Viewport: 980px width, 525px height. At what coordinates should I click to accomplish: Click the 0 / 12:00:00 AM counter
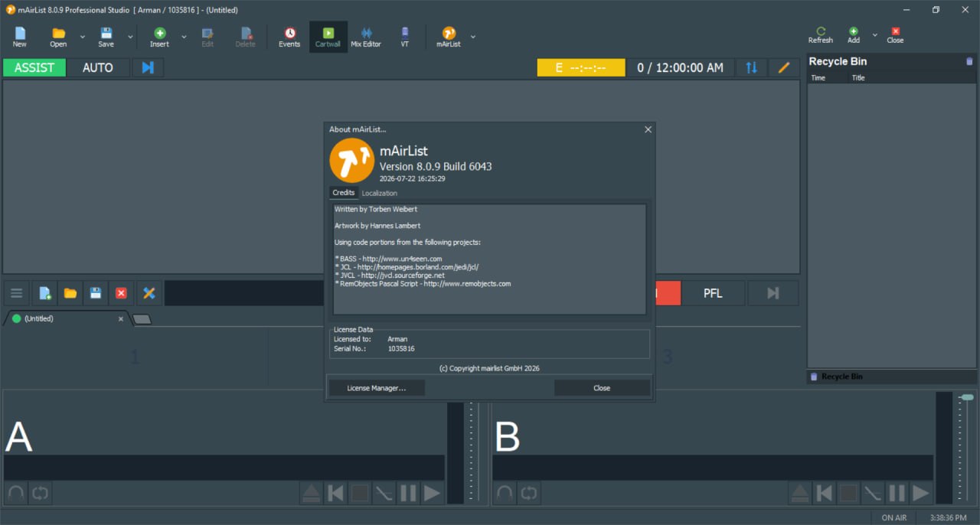tap(681, 67)
